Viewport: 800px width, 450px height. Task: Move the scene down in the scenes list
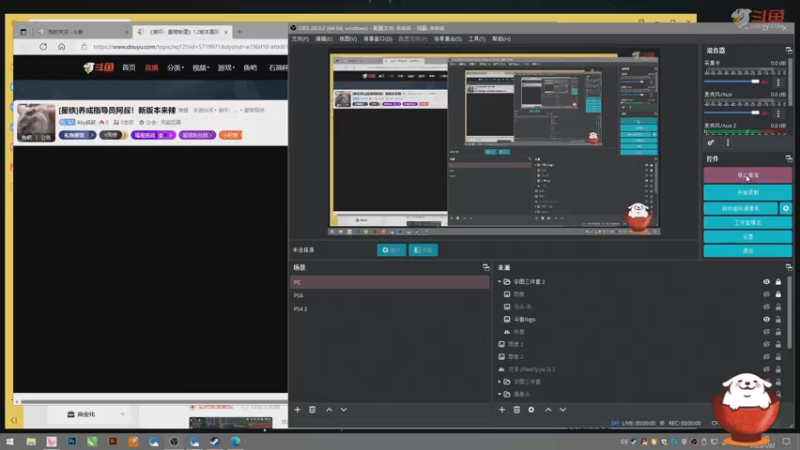click(344, 410)
